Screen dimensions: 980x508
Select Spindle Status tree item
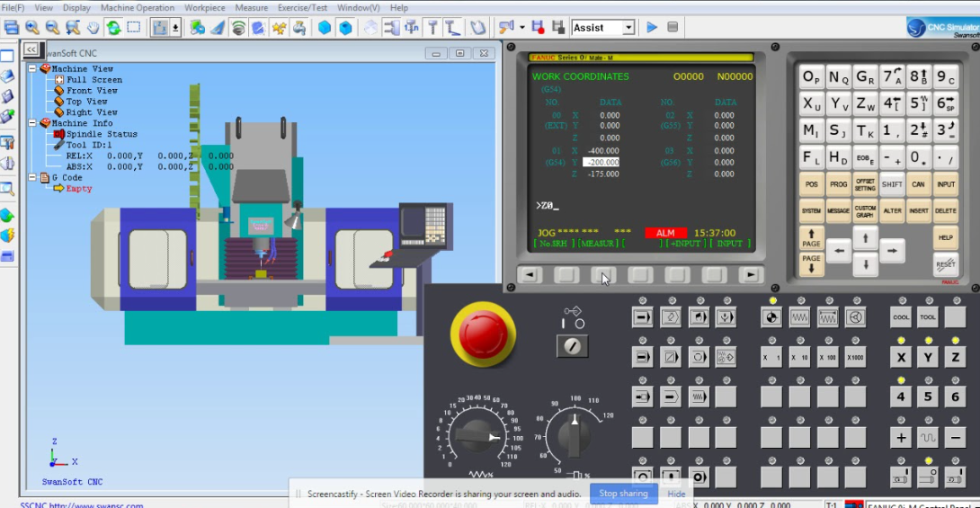click(x=102, y=134)
